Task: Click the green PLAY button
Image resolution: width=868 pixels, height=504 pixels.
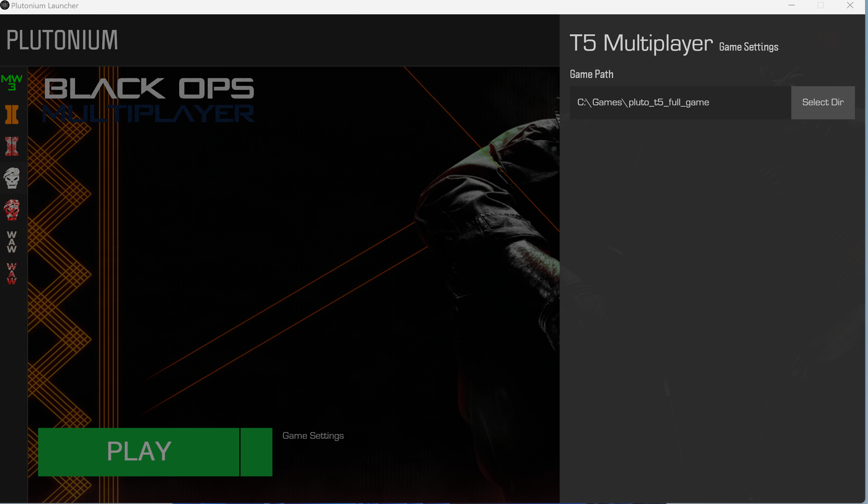Action: tap(138, 452)
